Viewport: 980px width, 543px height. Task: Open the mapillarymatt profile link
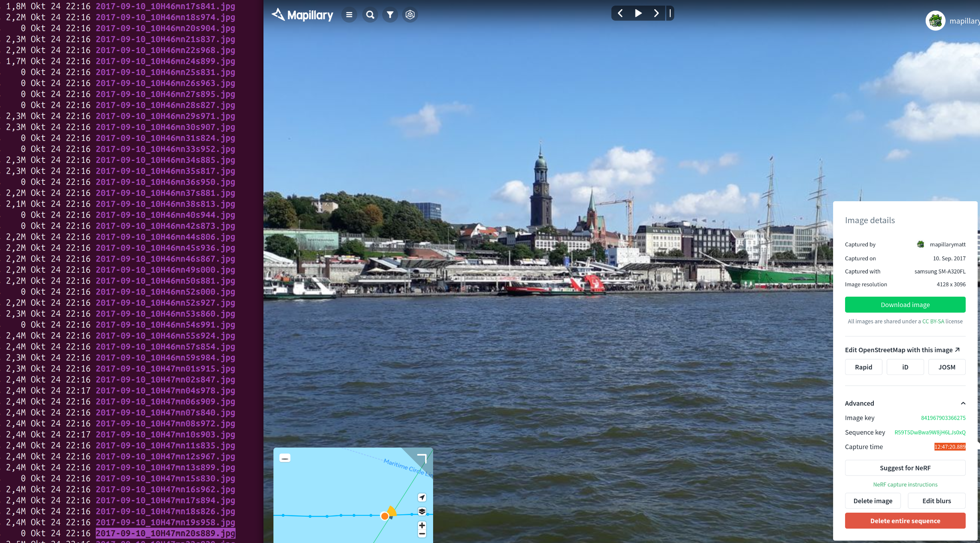948,244
